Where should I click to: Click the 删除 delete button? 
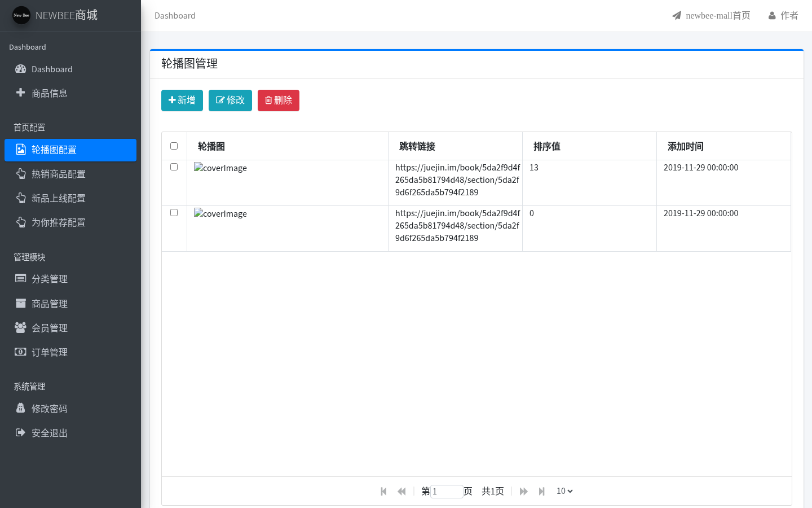[279, 100]
